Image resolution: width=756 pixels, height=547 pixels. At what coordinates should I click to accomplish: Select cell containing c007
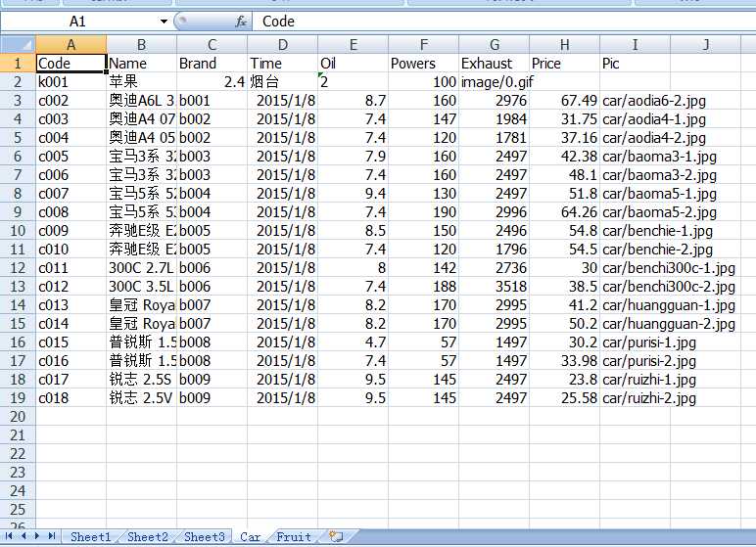click(x=71, y=194)
